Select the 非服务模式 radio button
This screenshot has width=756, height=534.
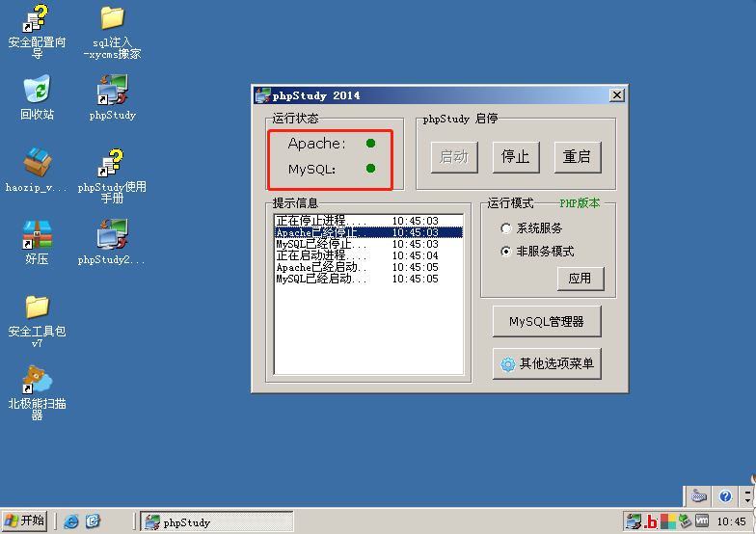(505, 252)
